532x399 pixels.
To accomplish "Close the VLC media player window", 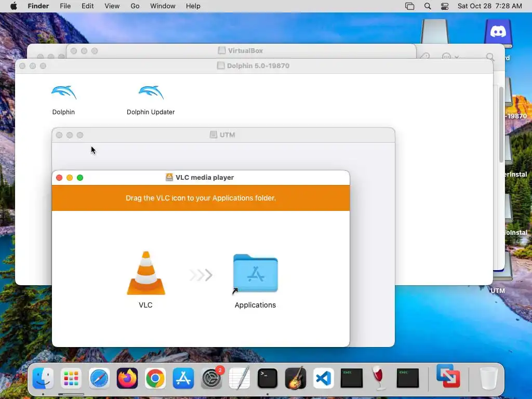I will (59, 178).
